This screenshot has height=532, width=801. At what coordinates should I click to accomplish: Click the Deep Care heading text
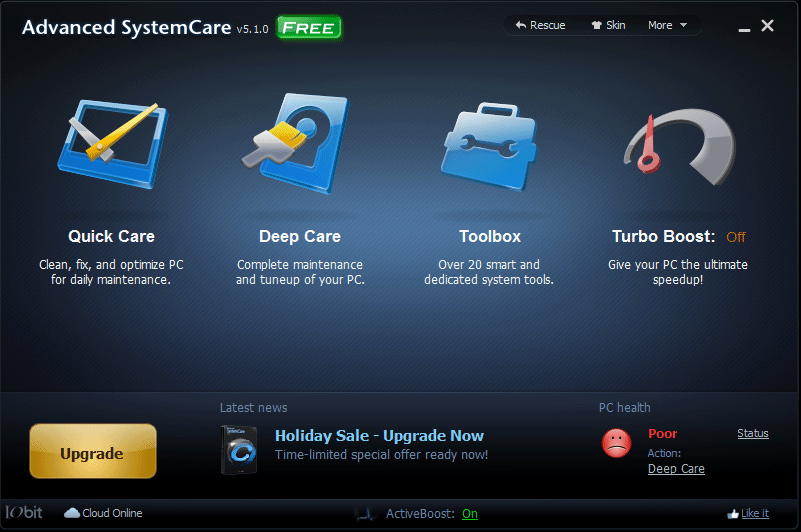(x=300, y=236)
